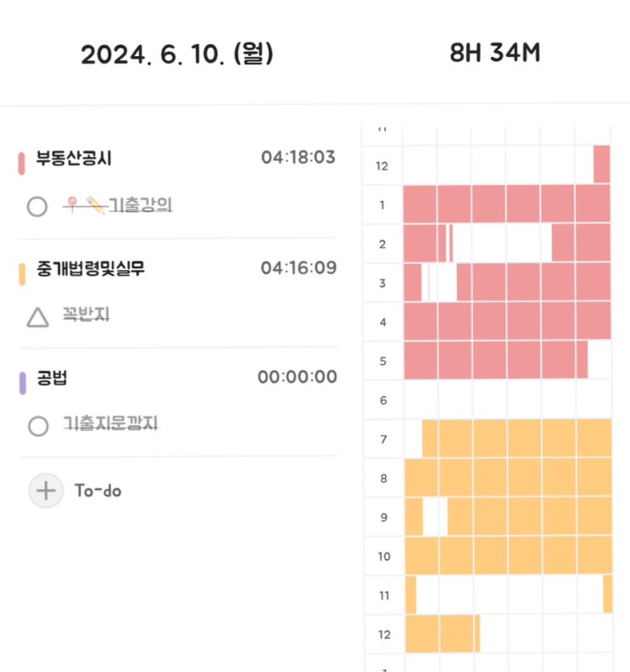The height and width of the screenshot is (672, 630).
Task: Click the 8H 34M total study time
Action: (x=495, y=53)
